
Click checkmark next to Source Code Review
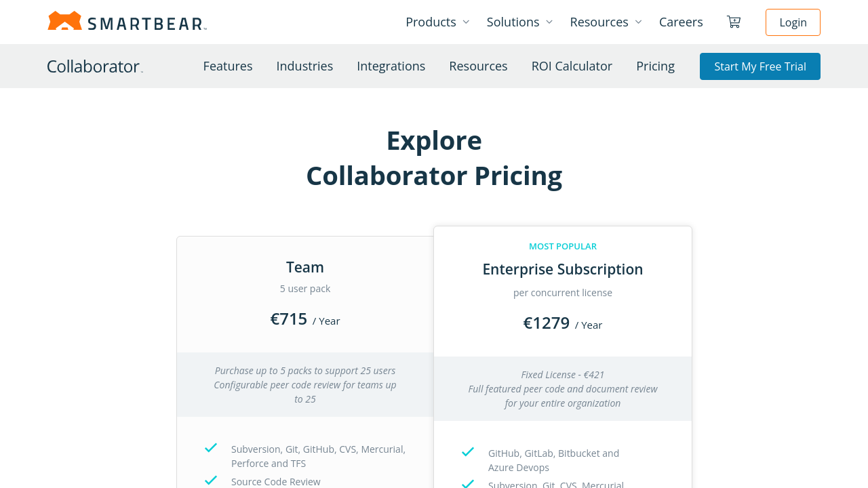click(x=211, y=481)
